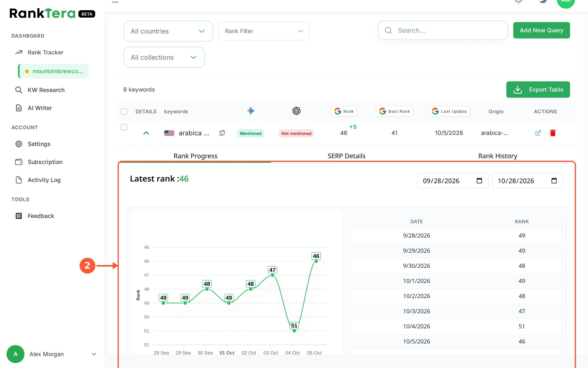The image size is (588, 368).
Task: Click the Export Table button
Action: [538, 90]
